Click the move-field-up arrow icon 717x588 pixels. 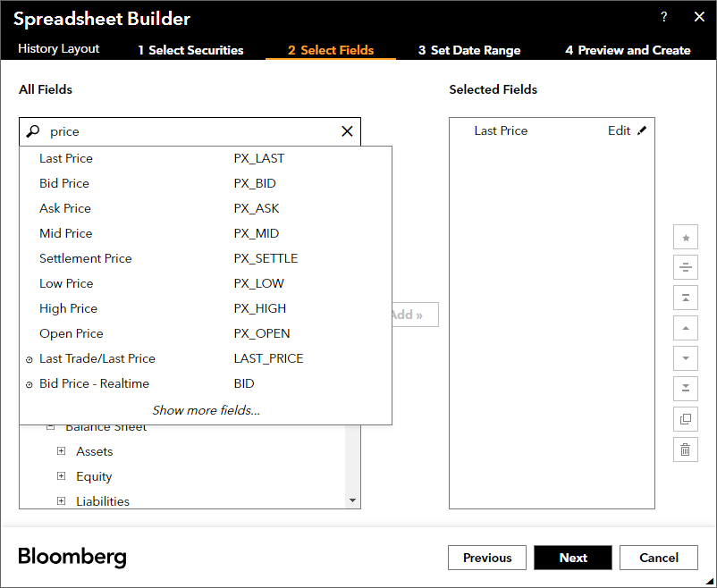pos(685,328)
